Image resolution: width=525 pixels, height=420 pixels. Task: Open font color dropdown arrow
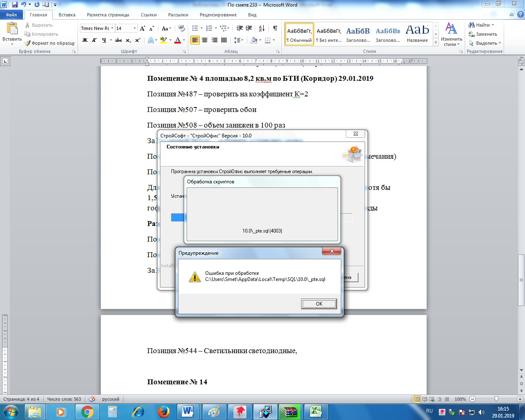pyautogui.click(x=184, y=40)
